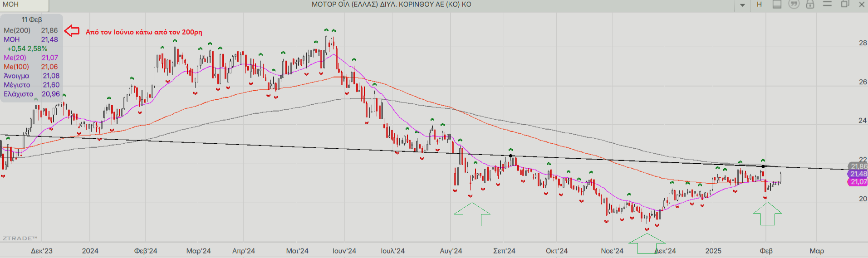868x258 pixels.
Task: Click the 2024 time axis label
Action: click(90, 251)
